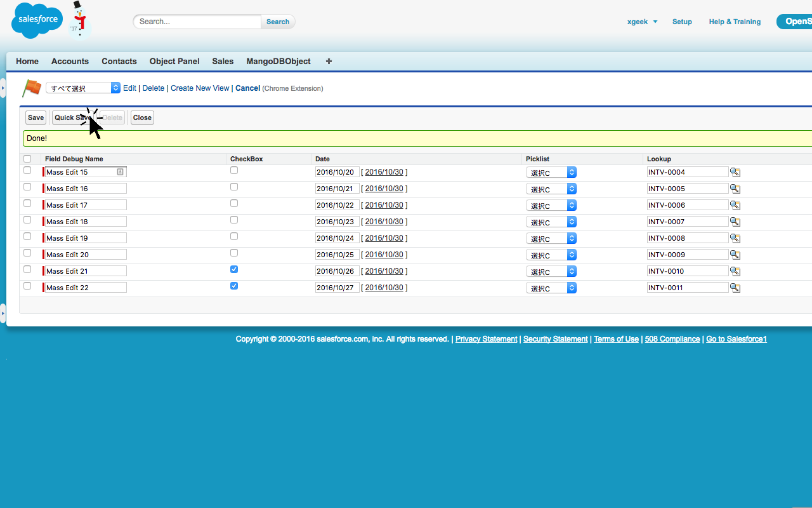Viewport: 812px width, 508px height.
Task: Enable CheckBox field for Mass Edit 18
Action: 234,220
